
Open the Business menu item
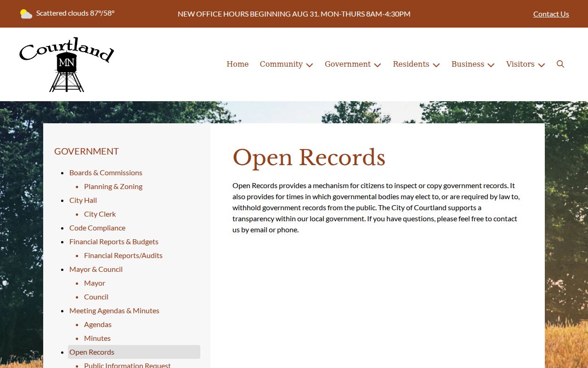(468, 64)
